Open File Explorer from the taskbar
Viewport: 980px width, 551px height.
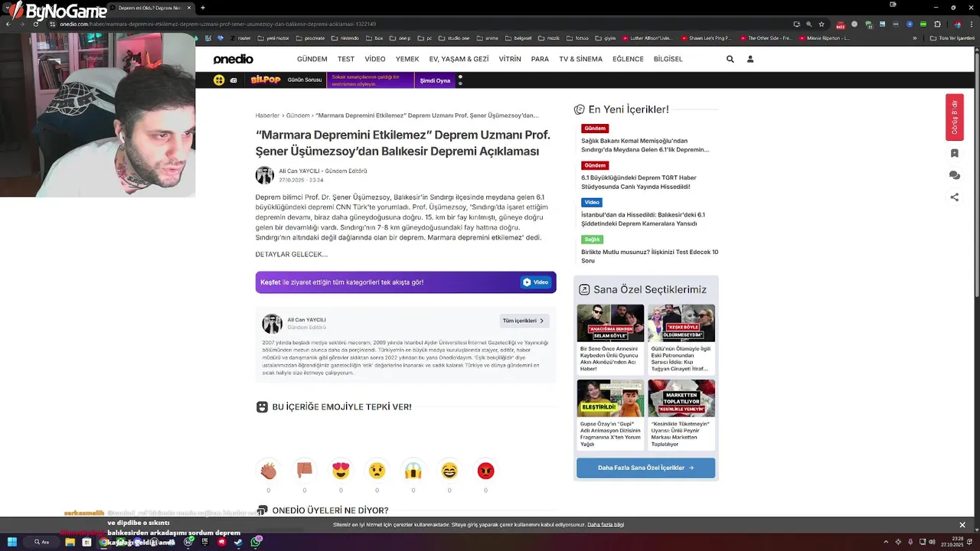(x=70, y=542)
